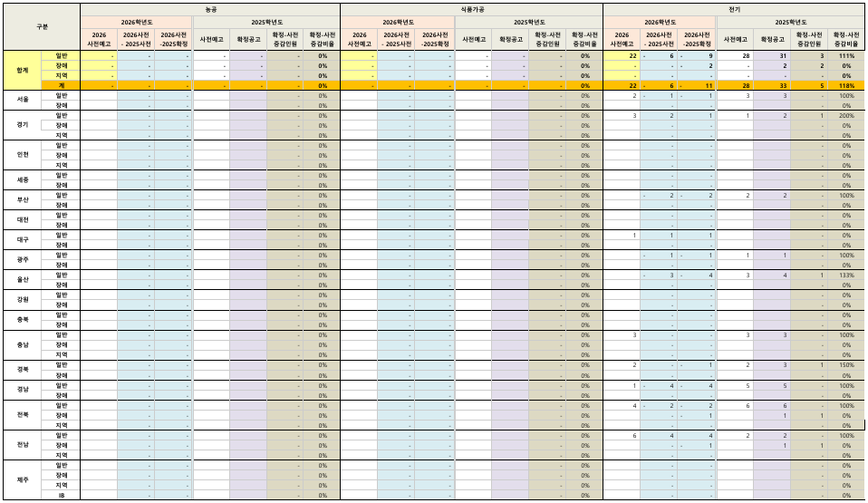Select the 전기 group header cell
The image size is (868, 503).
pos(734,10)
